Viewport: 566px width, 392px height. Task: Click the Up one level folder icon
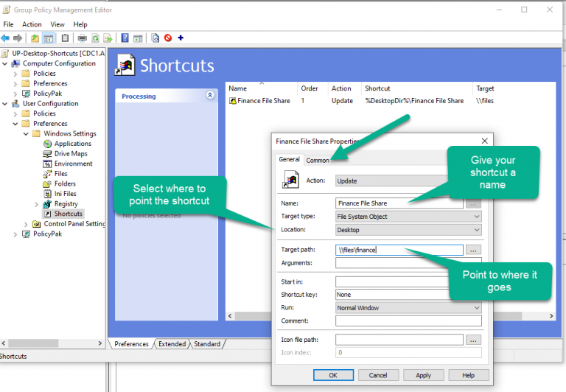pyautogui.click(x=35, y=38)
